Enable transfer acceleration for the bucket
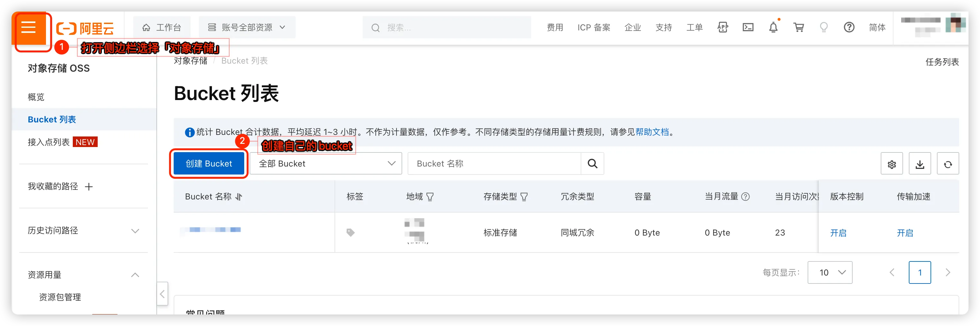This screenshot has width=980, height=326. pos(905,233)
